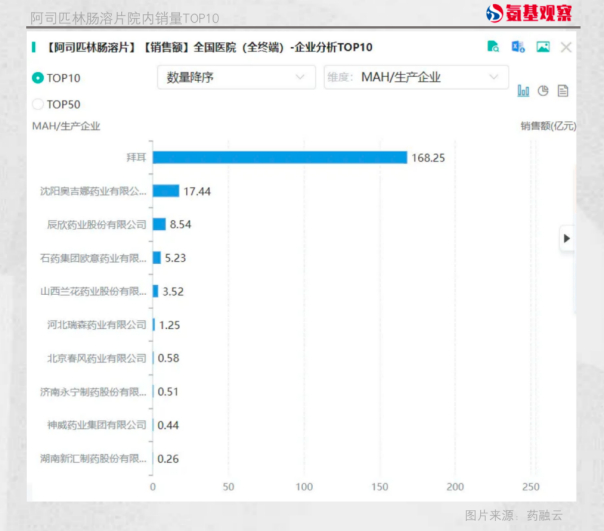Click the 1.25 value label
604x531 pixels.
pyautogui.click(x=169, y=325)
